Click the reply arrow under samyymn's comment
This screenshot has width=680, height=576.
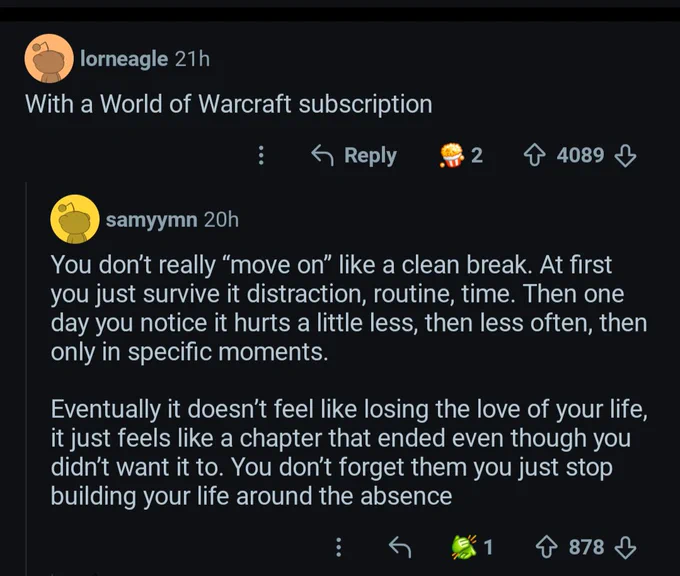pyautogui.click(x=399, y=547)
